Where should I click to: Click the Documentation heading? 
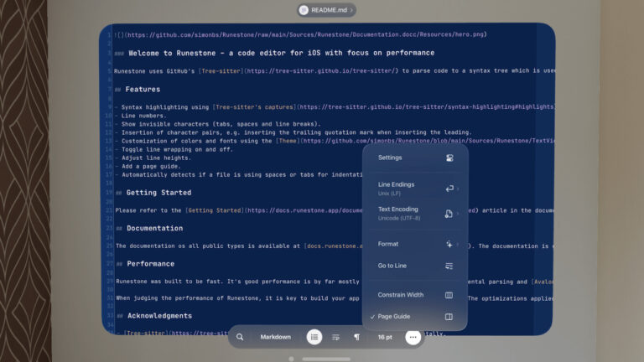tap(155, 228)
